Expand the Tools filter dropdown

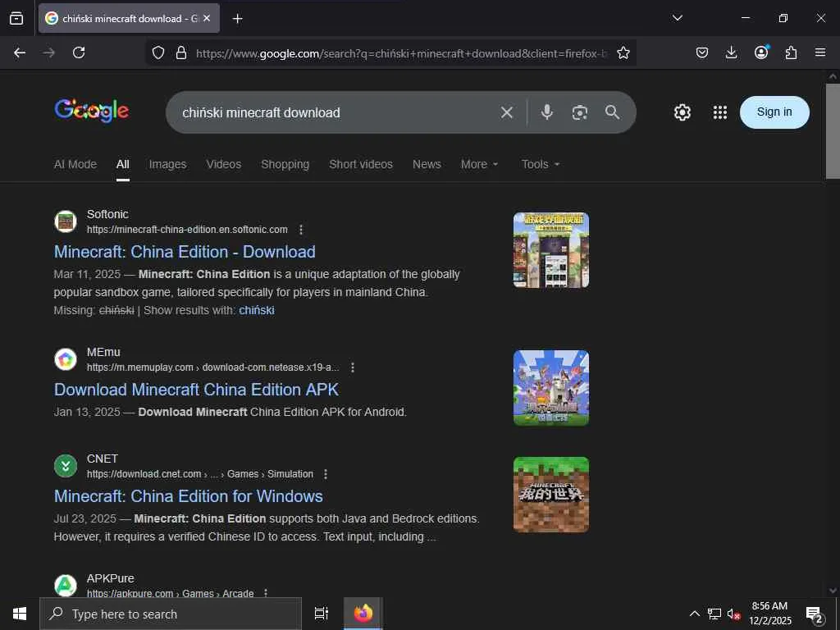tap(541, 164)
